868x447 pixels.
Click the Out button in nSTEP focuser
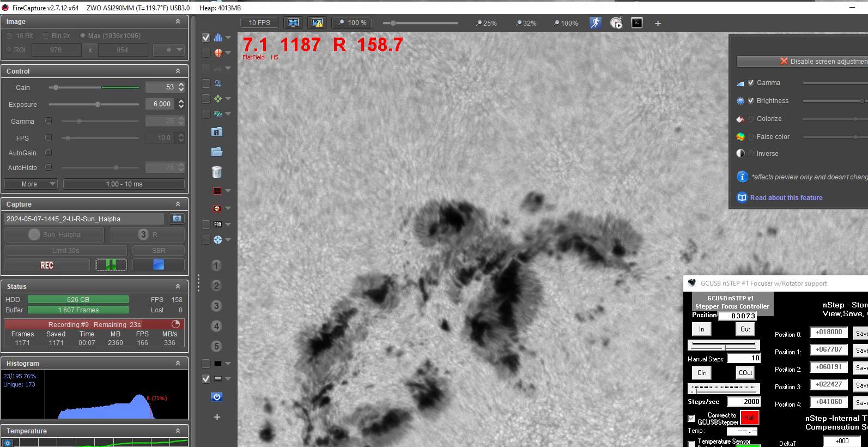(745, 329)
